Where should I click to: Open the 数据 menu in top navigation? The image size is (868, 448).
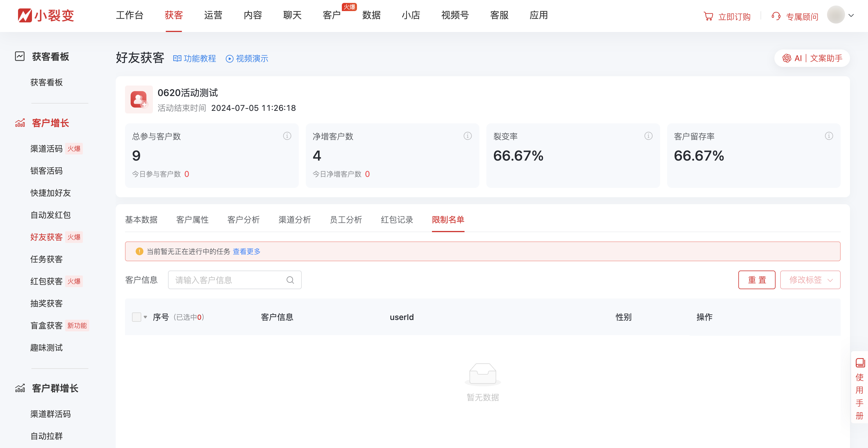click(371, 15)
